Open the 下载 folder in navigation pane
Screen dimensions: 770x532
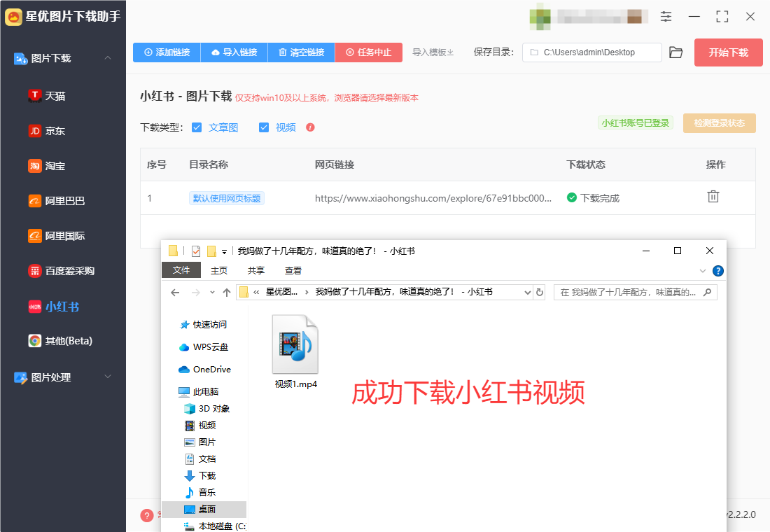(200, 475)
